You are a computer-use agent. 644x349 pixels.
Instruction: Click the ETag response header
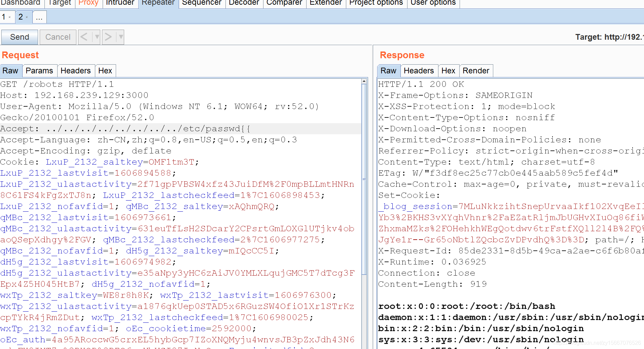[498, 173]
